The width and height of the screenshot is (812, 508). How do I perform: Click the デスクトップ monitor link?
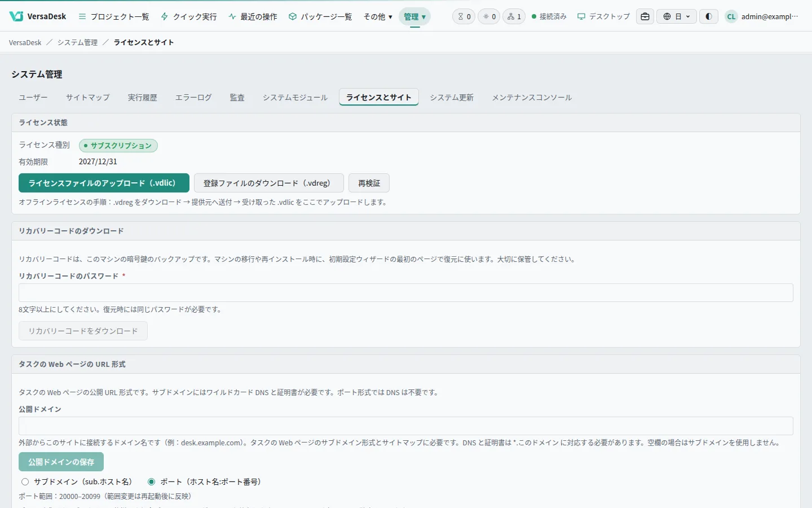tap(603, 16)
